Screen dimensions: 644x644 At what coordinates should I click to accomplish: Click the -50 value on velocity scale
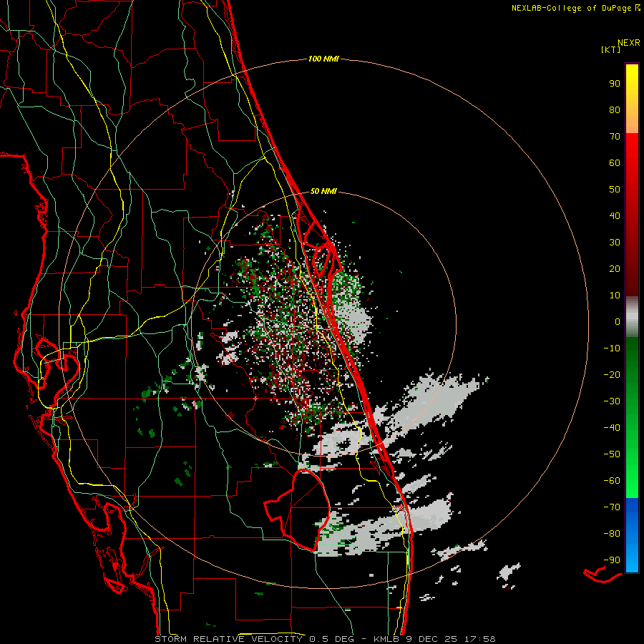tap(612, 454)
